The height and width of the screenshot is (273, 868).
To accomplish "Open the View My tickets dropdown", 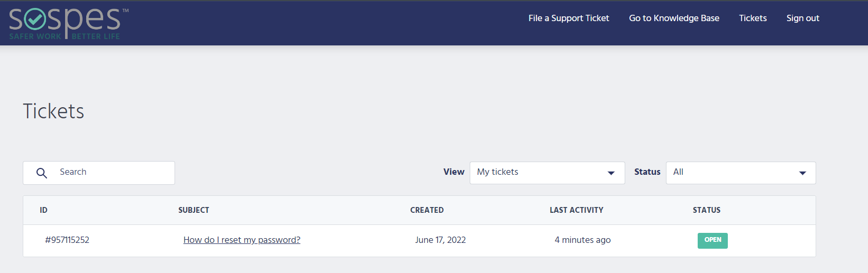I will coord(547,173).
